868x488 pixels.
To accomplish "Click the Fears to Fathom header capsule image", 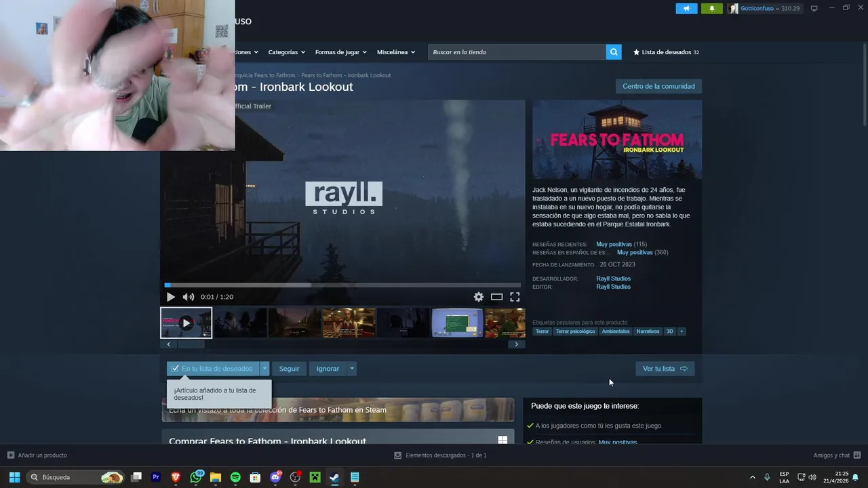I will coord(617,140).
